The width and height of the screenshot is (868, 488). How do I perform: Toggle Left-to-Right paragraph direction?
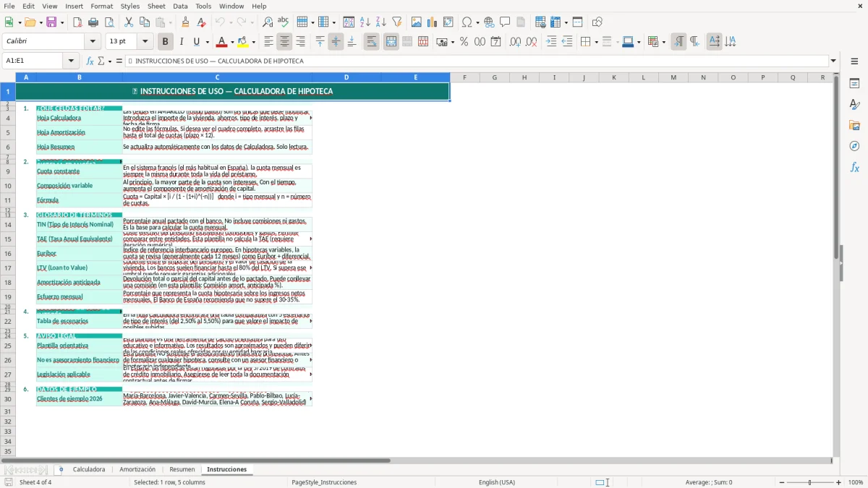pos(678,42)
